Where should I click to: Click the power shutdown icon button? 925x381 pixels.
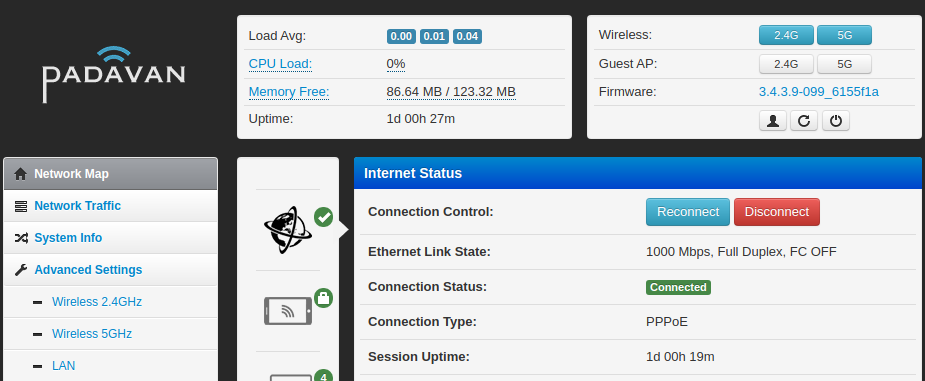coord(835,121)
